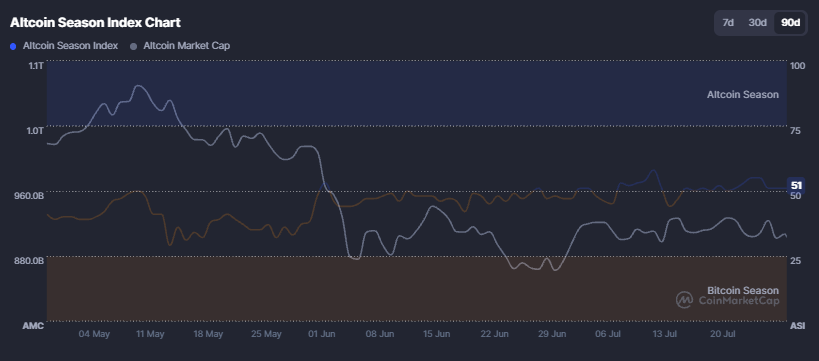This screenshot has width=819, height=361.
Task: Click the gray Altcoin Market Cap dot
Action: click(133, 46)
